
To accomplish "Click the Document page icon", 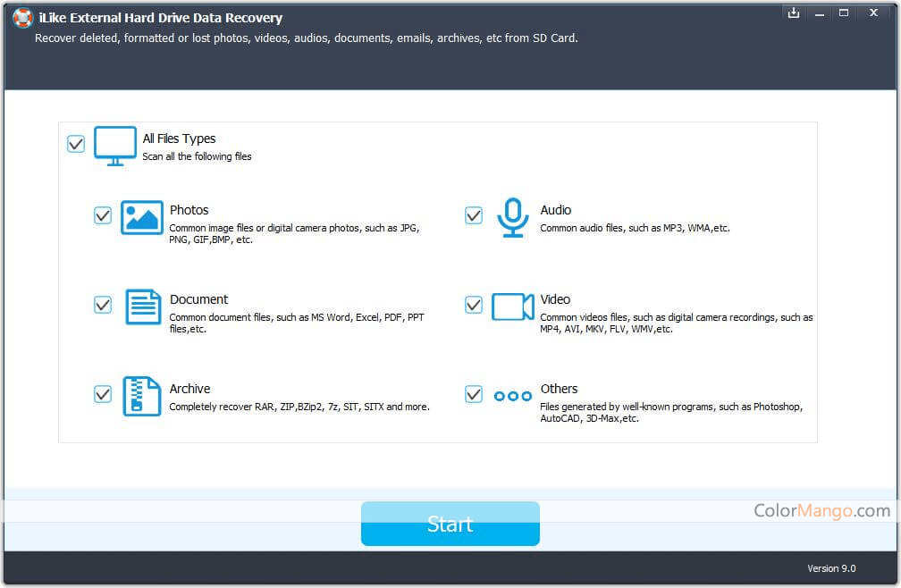I will coord(143,307).
